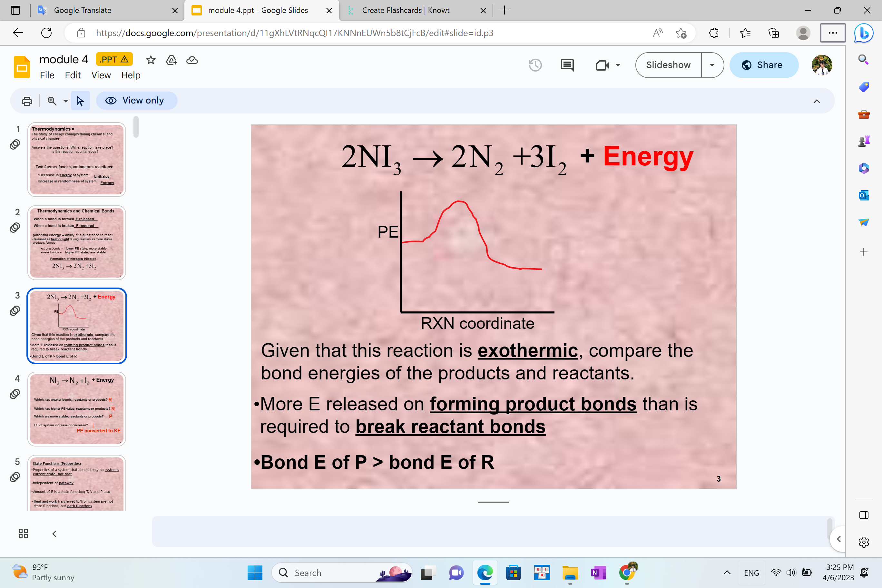This screenshot has height=588, width=882.
Task: Select slide 1 Thermodynamics thumbnail
Action: click(x=76, y=159)
